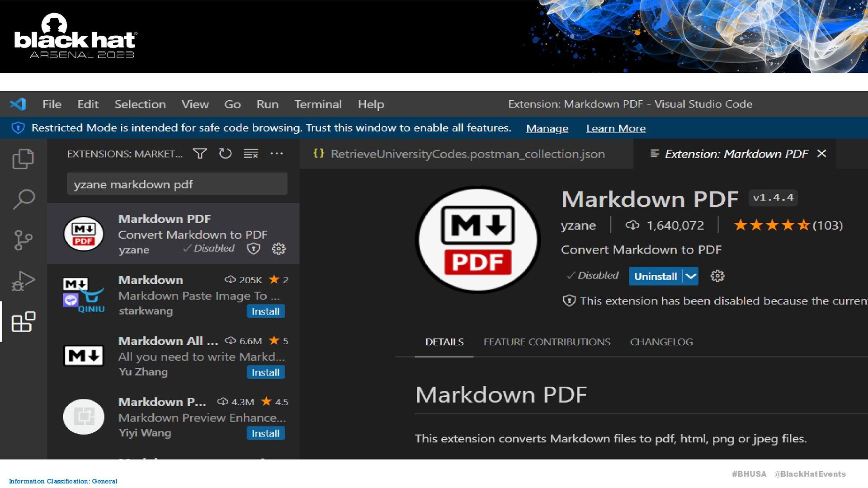Close the Extension: Markdown PDF tab
868x488 pixels.
point(822,154)
